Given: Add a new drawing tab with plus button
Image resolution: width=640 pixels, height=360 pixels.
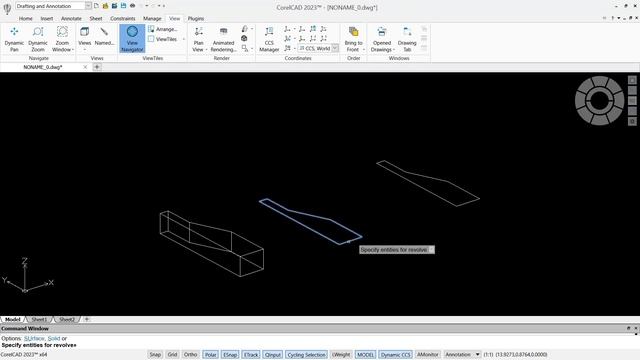Looking at the screenshot, I should point(97,67).
